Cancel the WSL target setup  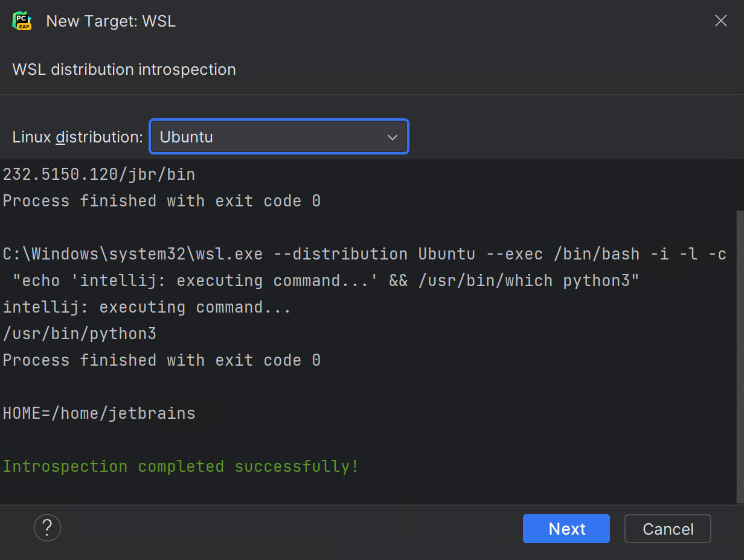(667, 529)
